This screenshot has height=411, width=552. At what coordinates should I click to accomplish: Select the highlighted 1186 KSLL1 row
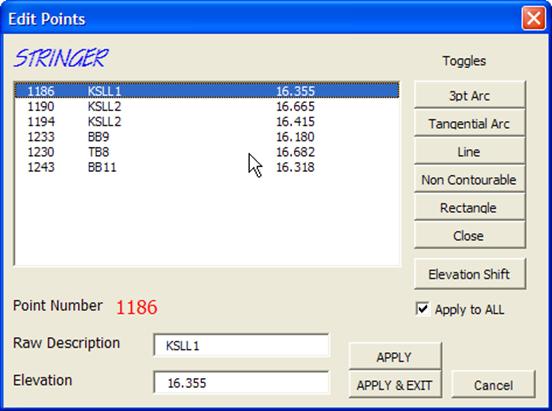coord(207,91)
